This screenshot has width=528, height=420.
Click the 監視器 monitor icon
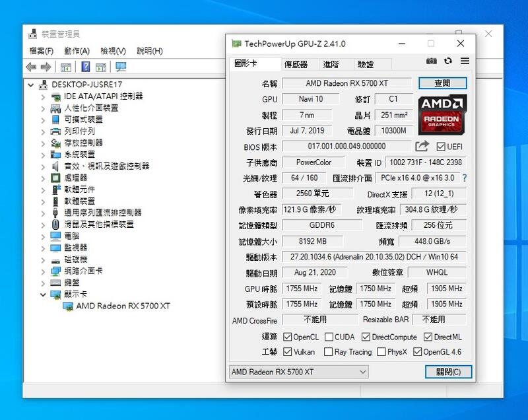pos(55,248)
